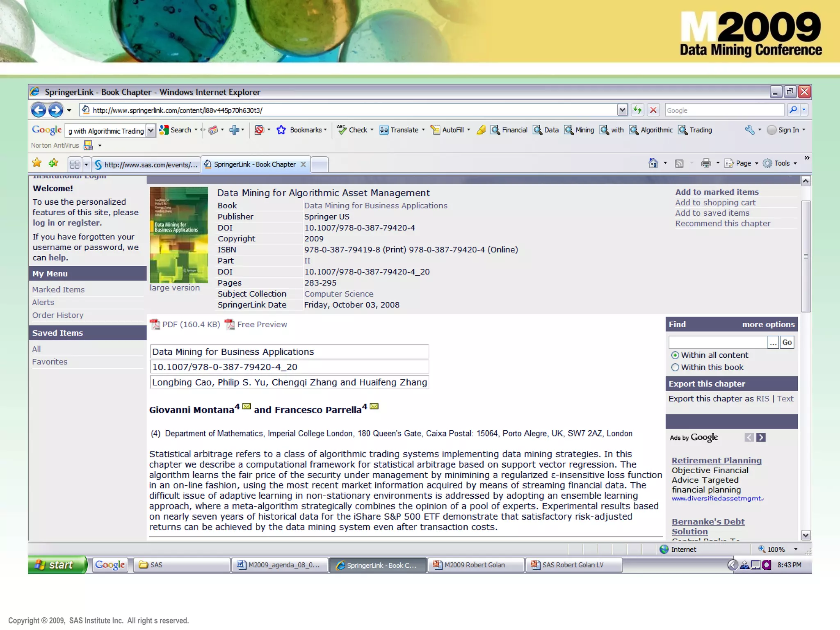The image size is (840, 630).
Task: Click Add to shopping cart link
Action: tap(715, 203)
